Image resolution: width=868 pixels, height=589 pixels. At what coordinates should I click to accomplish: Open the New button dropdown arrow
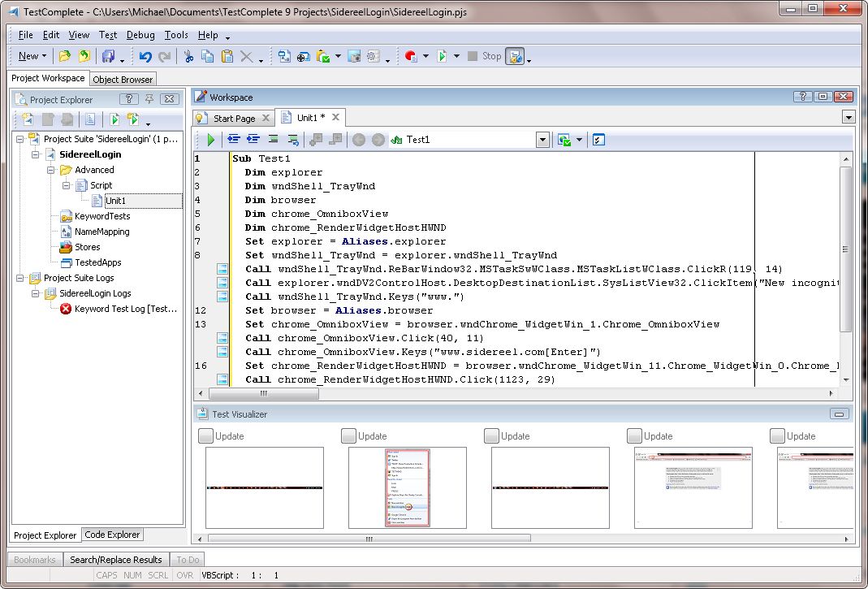(44, 56)
